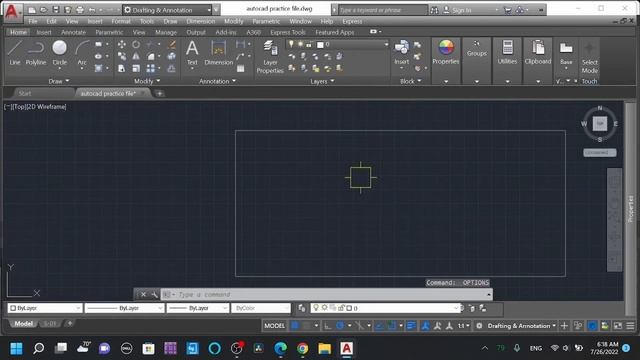
Task: Open Chrome from the Windows taskbar
Action: [x=302, y=348]
